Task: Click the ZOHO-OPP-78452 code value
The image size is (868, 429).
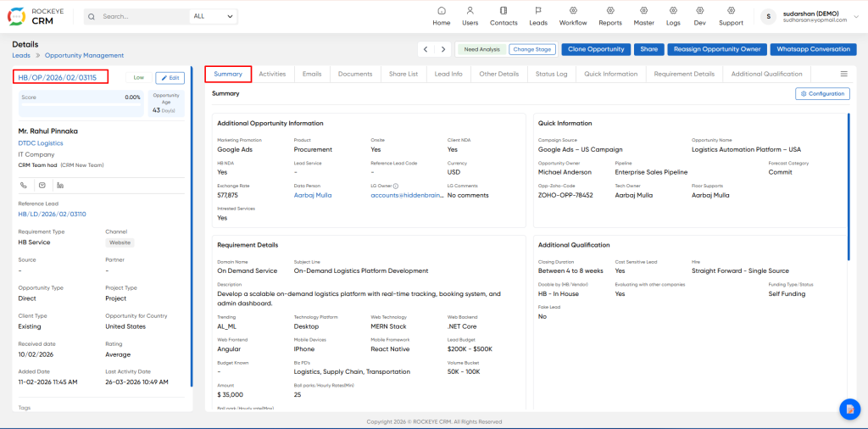Action: pos(565,195)
